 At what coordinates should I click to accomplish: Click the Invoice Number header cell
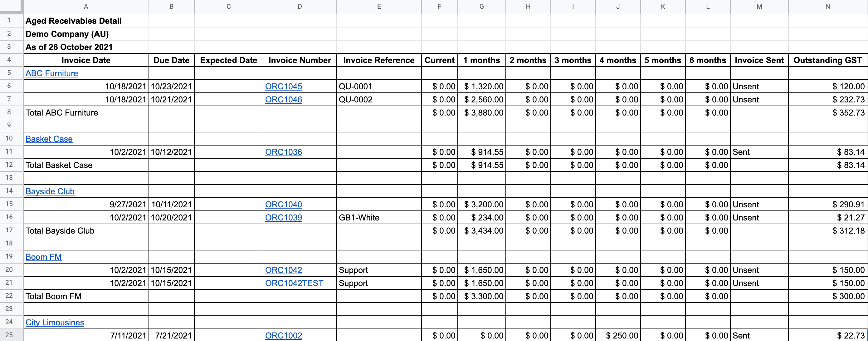pyautogui.click(x=300, y=60)
